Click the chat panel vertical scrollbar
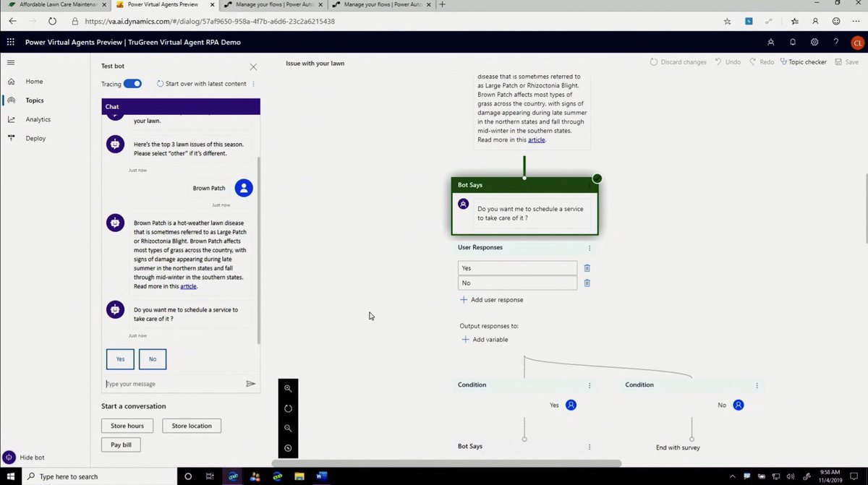The width and height of the screenshot is (868, 485). pos(258,249)
